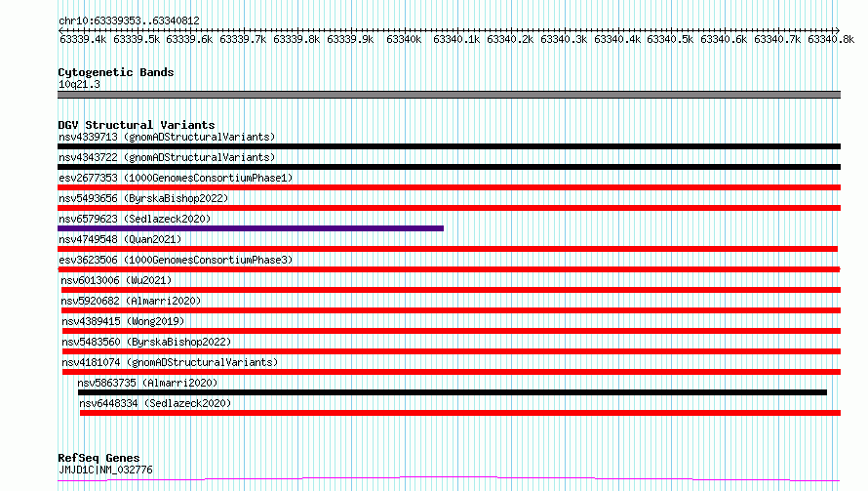
Task: Click the esv3623506 1000Genomes Phase3 label
Action: point(176,260)
